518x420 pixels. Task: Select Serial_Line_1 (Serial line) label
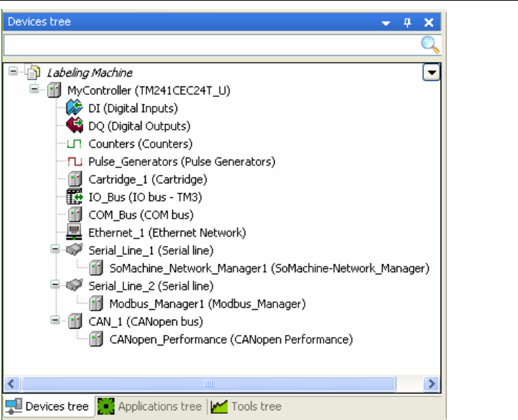[x=151, y=251]
